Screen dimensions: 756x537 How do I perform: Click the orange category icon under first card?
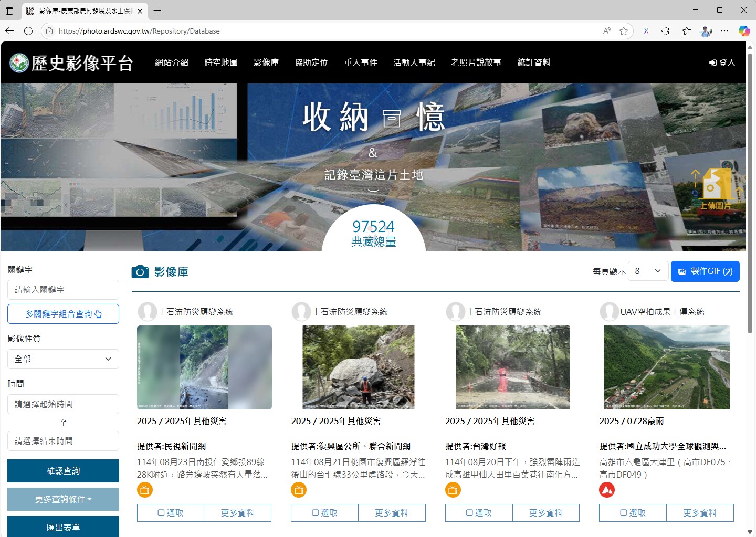(x=144, y=490)
